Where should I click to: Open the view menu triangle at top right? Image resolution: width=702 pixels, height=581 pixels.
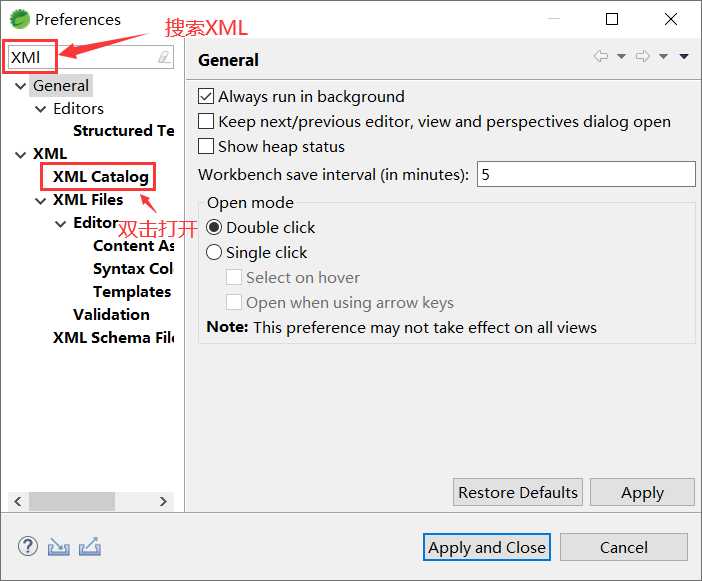684,56
